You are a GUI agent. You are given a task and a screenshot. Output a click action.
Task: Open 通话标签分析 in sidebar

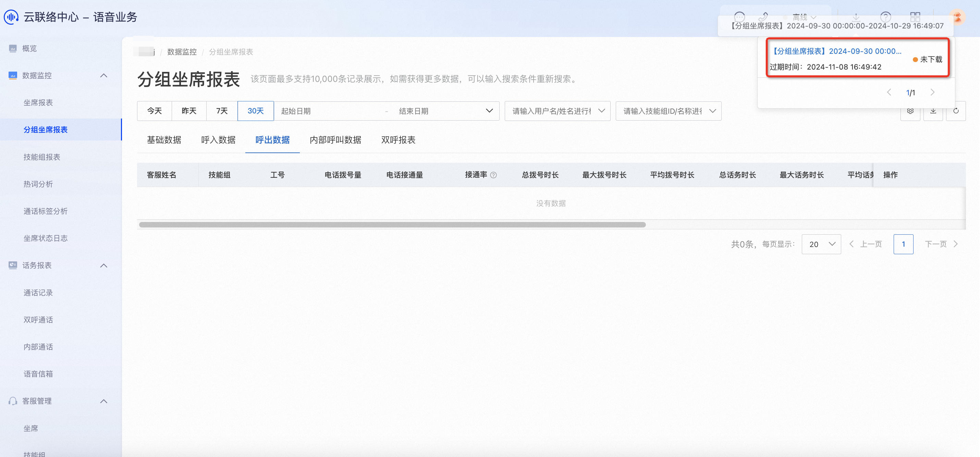point(46,211)
